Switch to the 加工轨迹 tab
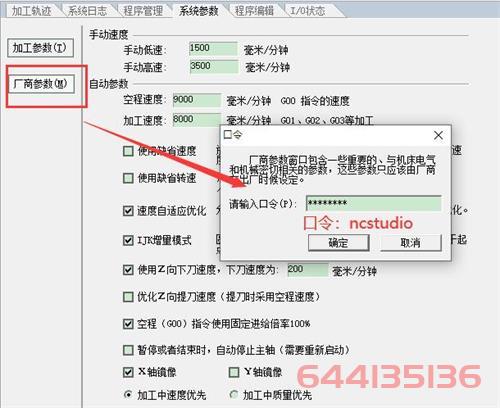500x408 pixels. pos(32,11)
